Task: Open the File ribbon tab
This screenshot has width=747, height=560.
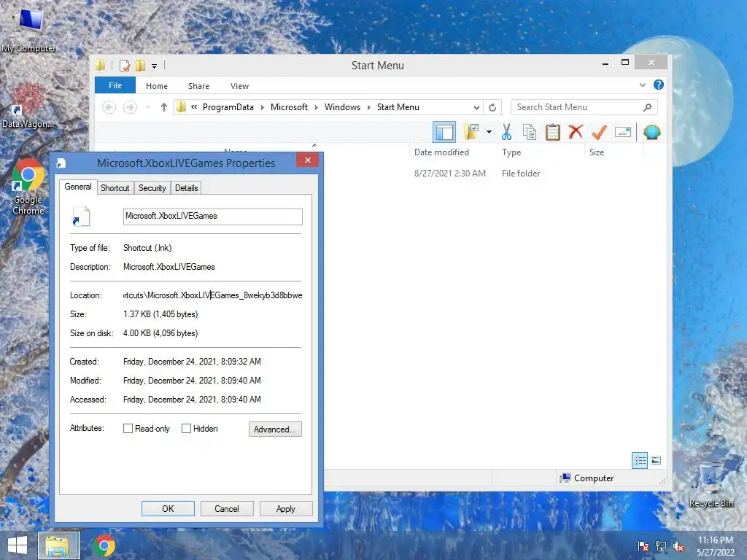Action: tap(115, 85)
